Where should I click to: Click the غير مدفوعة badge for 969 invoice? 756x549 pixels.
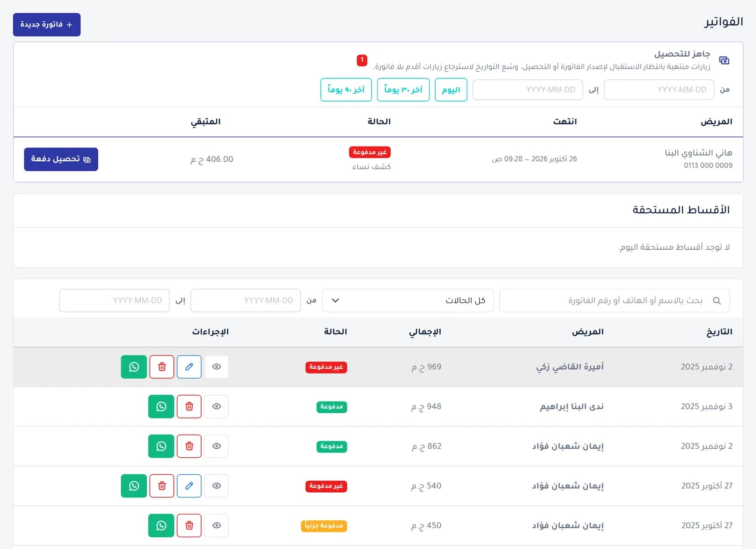tap(326, 367)
